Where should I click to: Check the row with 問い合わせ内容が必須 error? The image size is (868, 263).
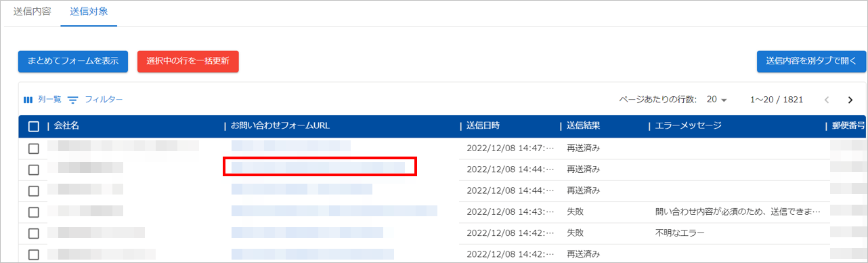[x=33, y=212]
